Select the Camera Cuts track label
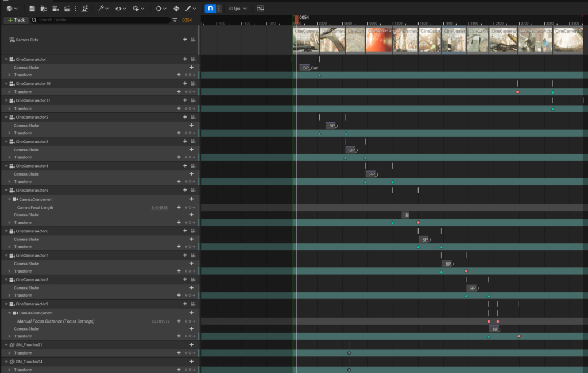Screen dimensions: 588x373 coord(27,40)
